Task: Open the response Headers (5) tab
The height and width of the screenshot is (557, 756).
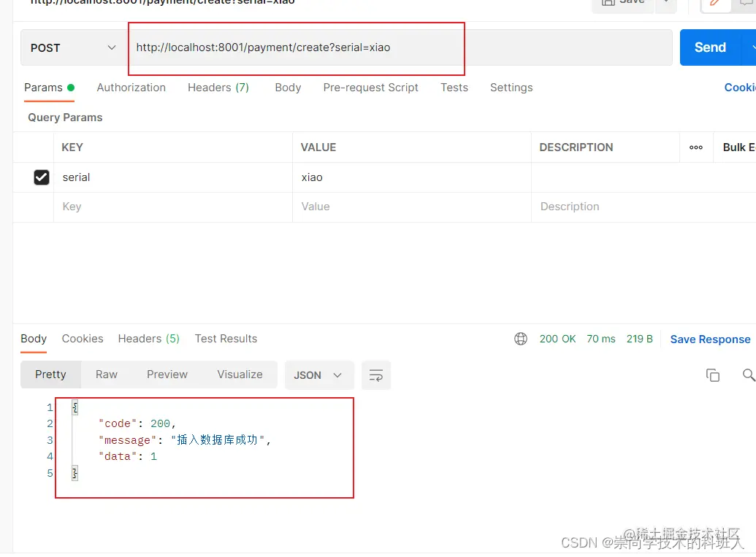Action: pos(148,339)
